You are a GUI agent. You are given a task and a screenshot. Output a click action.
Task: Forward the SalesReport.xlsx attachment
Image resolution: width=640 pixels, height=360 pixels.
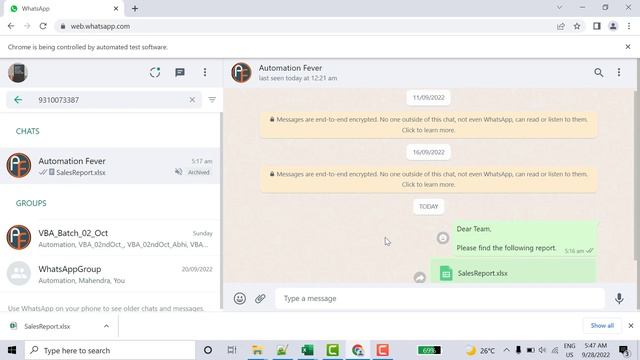click(x=420, y=278)
